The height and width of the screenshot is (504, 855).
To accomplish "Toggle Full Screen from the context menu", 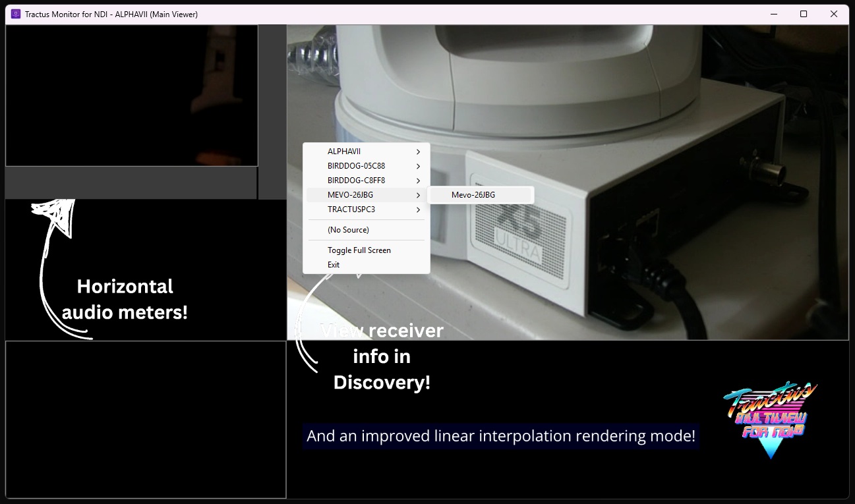I will coord(359,250).
